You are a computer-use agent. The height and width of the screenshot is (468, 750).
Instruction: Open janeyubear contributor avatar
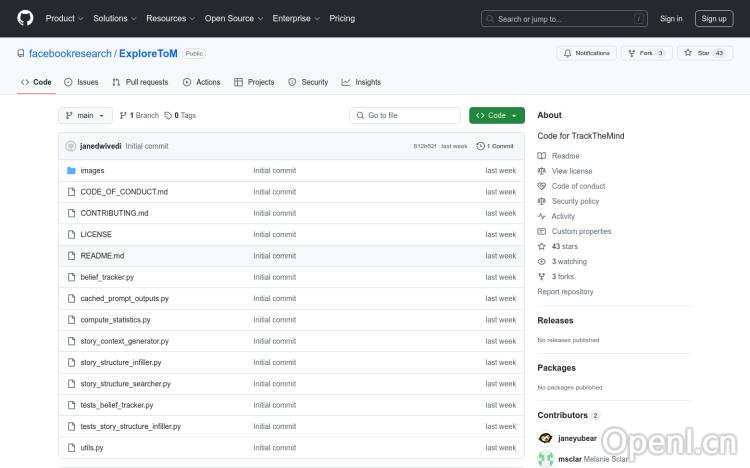coord(545,437)
